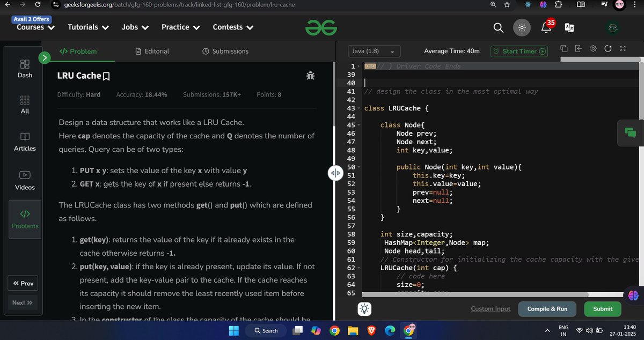
Task: Open All in the left sidebar
Action: (25, 105)
